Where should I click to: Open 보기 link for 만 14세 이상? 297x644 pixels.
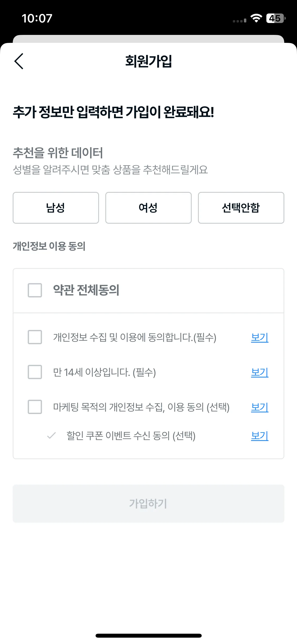point(260,372)
